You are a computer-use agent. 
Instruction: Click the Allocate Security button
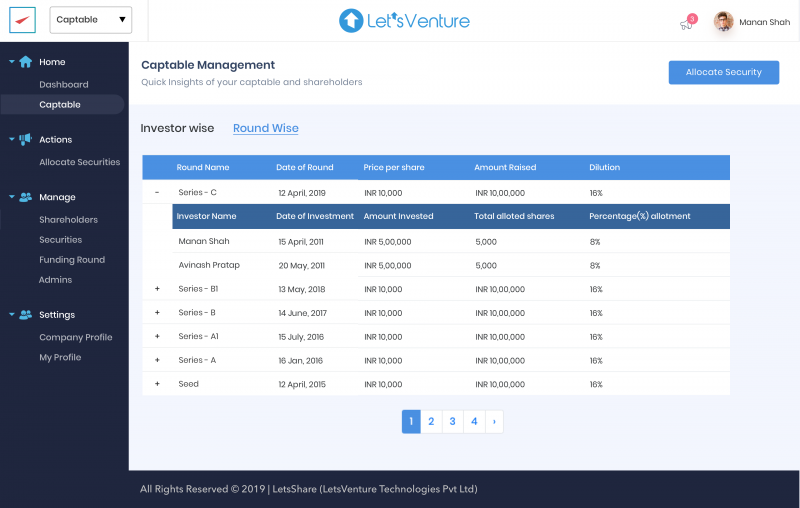[723, 72]
